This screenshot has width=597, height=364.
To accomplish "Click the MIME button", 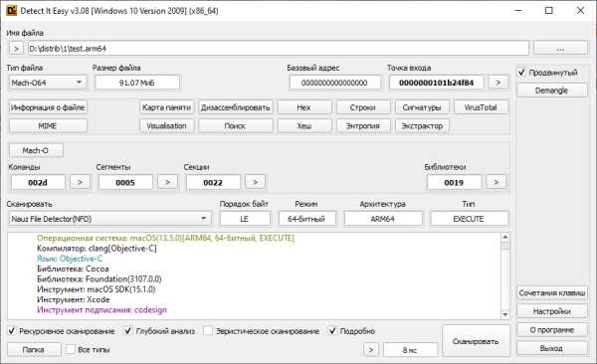I will click(x=48, y=125).
